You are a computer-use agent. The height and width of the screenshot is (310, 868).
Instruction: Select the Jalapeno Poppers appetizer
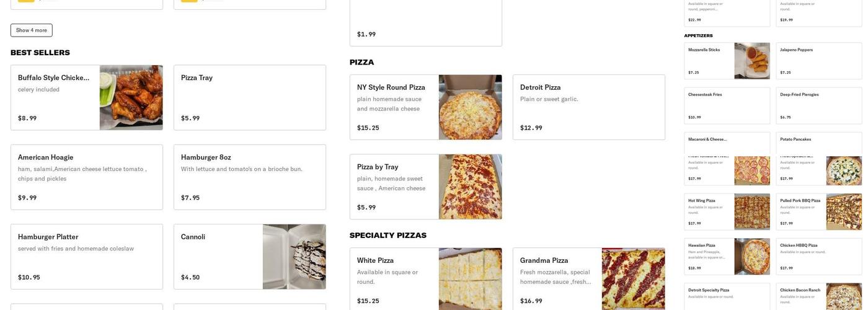[x=818, y=61]
